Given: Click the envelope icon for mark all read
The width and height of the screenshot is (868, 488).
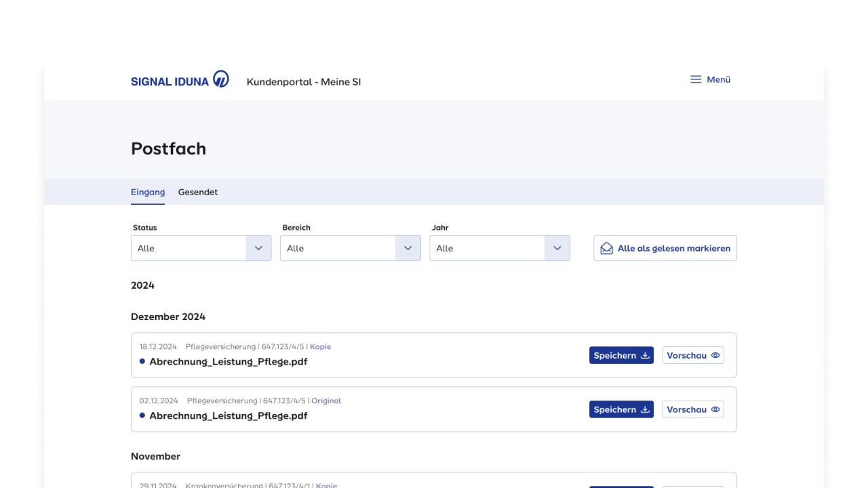Looking at the screenshot, I should [606, 249].
